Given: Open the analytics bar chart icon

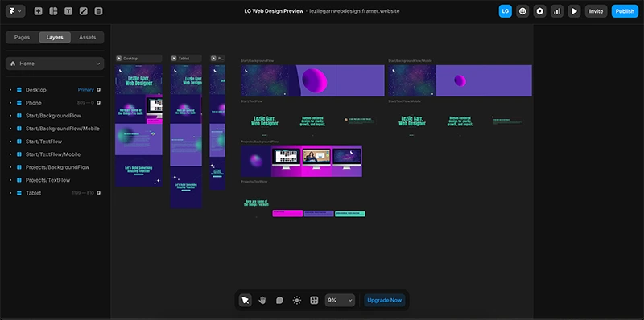Looking at the screenshot, I should (x=557, y=11).
